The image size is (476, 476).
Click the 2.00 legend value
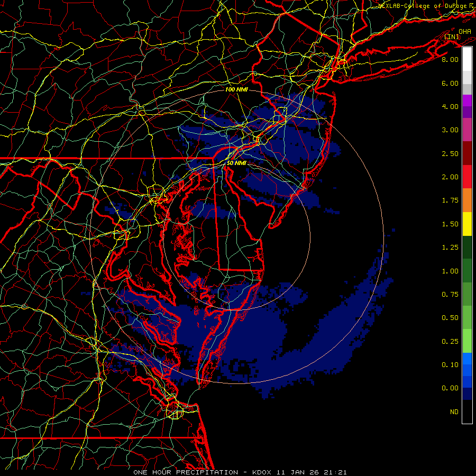click(x=450, y=177)
